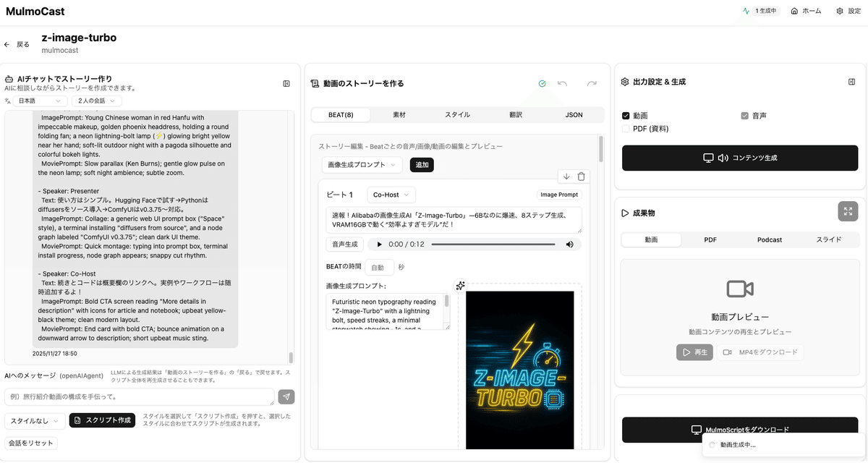The width and height of the screenshot is (868, 463).
Task: Click the gear icon beside 出力設定 & 生成
Action: click(625, 82)
